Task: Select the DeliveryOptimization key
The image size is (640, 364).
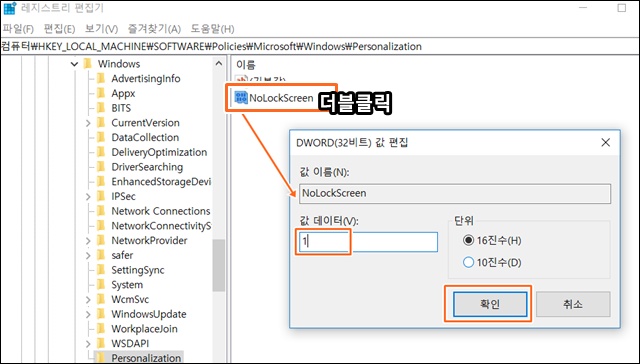Action: point(159,152)
